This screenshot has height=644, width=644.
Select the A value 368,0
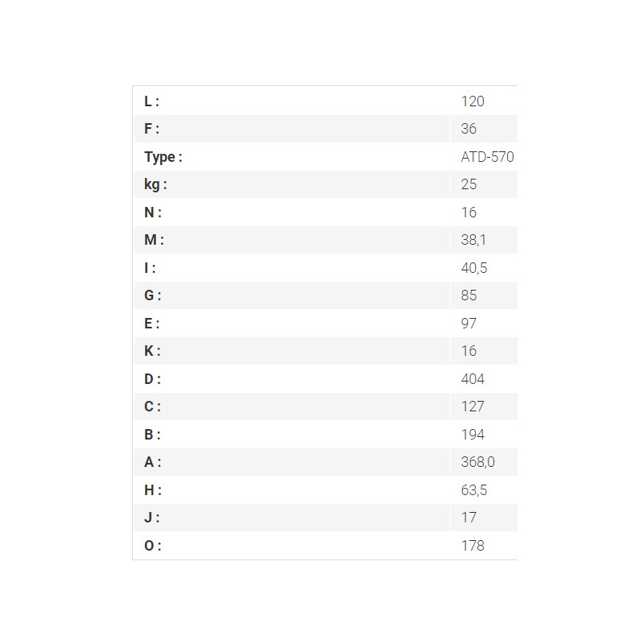[x=477, y=461]
